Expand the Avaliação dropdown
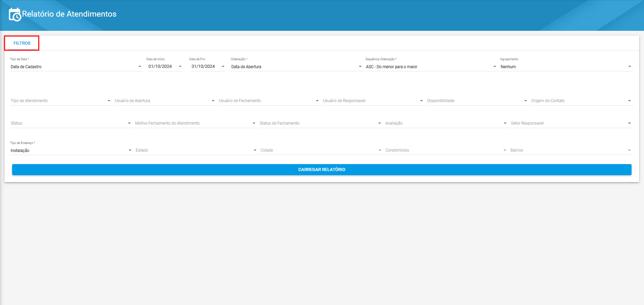This screenshot has height=305, width=644. (446, 123)
